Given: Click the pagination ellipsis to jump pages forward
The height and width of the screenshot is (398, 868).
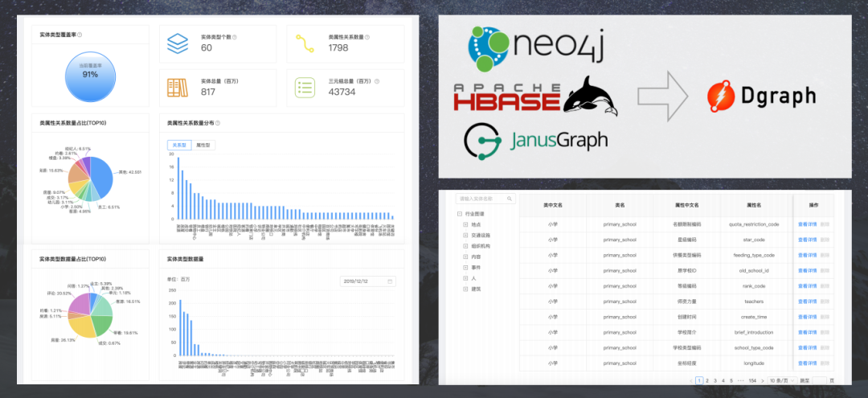Looking at the screenshot, I should 741,381.
